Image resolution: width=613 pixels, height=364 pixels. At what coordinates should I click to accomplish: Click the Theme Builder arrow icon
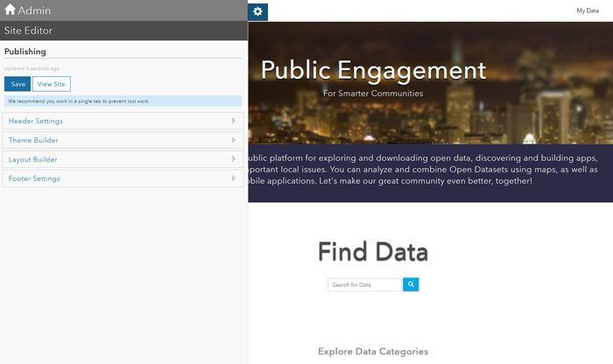[234, 140]
